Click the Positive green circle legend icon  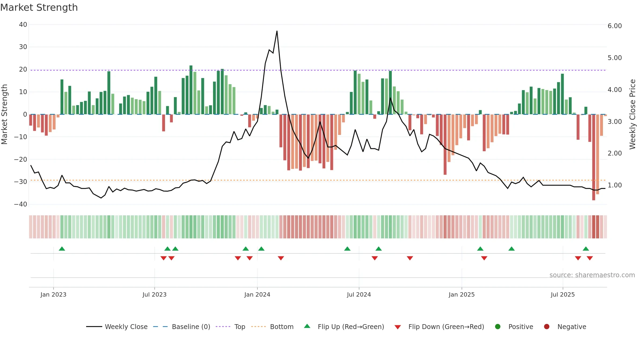(x=498, y=327)
